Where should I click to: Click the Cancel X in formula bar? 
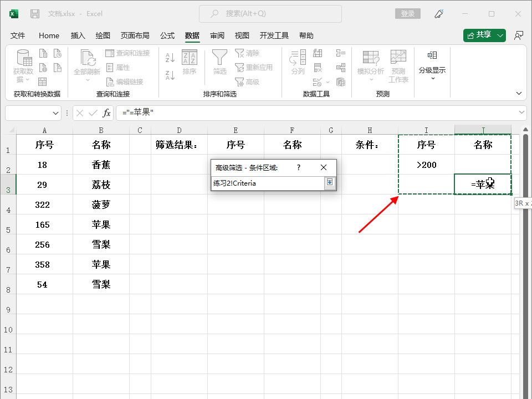pos(80,113)
